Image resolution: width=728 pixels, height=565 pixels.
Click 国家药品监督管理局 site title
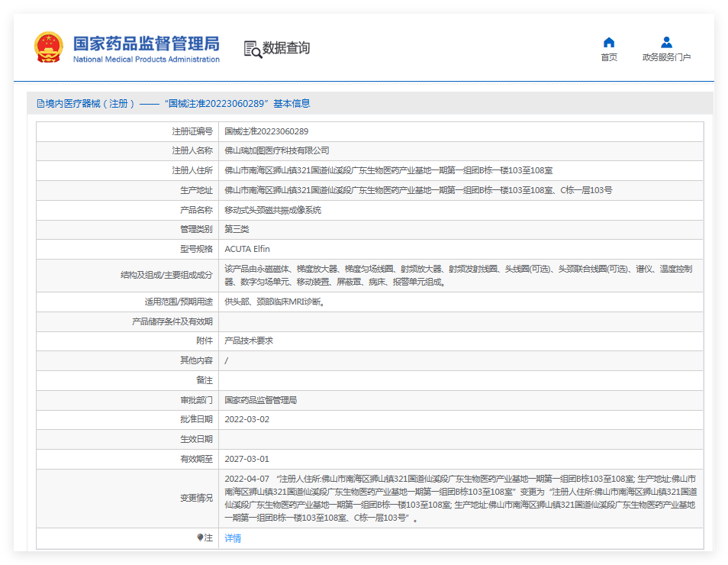tap(147, 44)
